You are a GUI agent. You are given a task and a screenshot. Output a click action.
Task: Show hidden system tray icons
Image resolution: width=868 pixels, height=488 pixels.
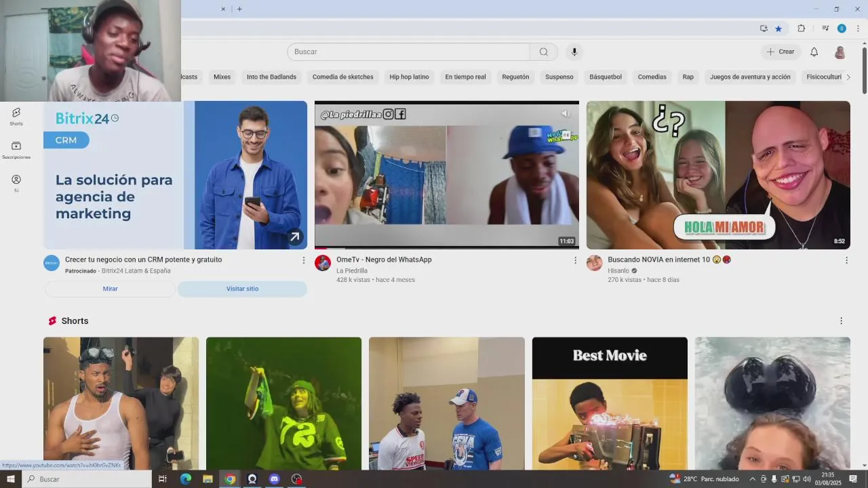pos(752,479)
